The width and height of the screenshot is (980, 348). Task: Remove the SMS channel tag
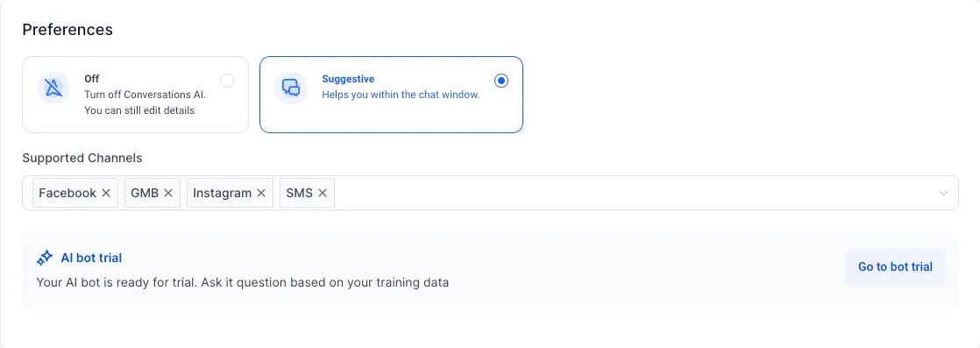323,193
